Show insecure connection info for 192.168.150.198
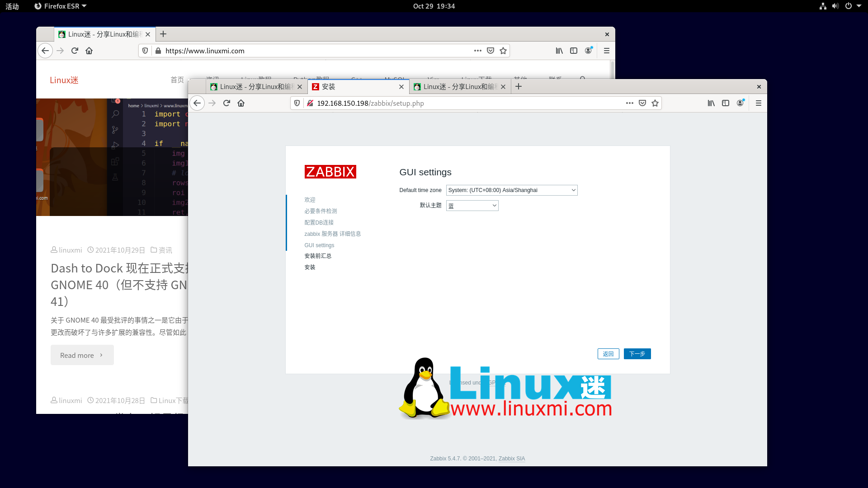Viewport: 868px width, 488px height. coord(310,103)
